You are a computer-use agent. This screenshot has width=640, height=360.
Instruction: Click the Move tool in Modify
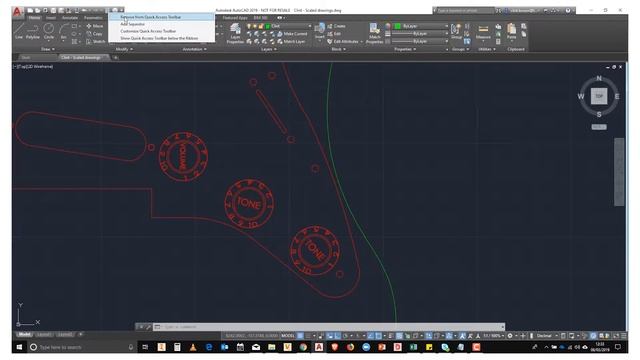[95, 26]
